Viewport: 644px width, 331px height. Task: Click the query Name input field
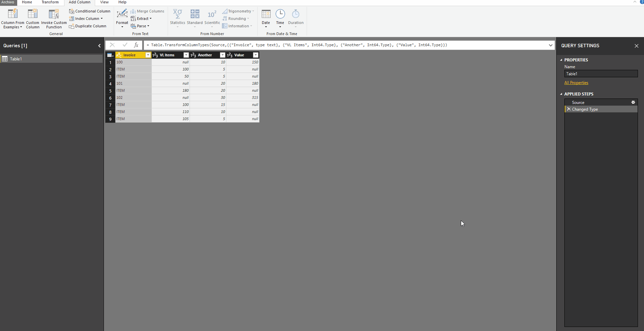point(601,74)
